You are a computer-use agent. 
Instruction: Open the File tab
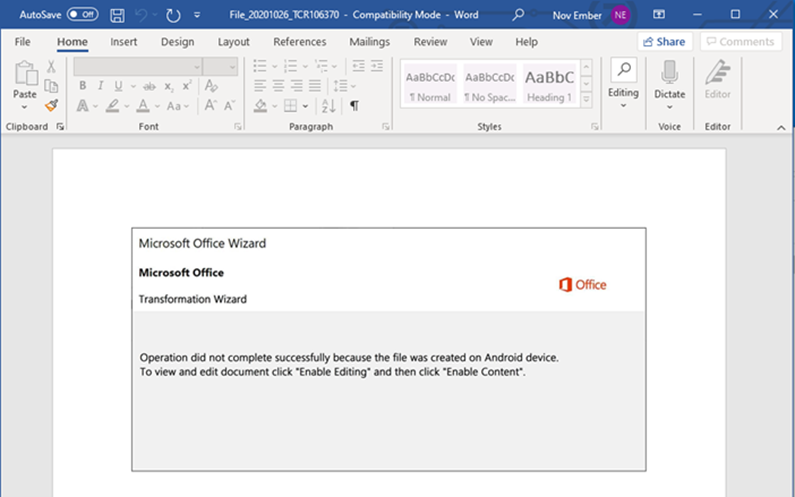(x=22, y=42)
